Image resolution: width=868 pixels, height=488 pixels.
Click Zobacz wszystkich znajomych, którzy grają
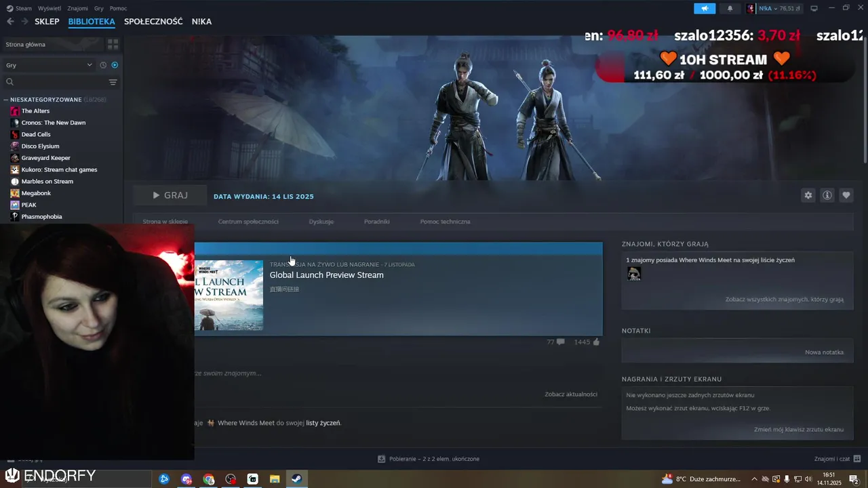(x=785, y=299)
